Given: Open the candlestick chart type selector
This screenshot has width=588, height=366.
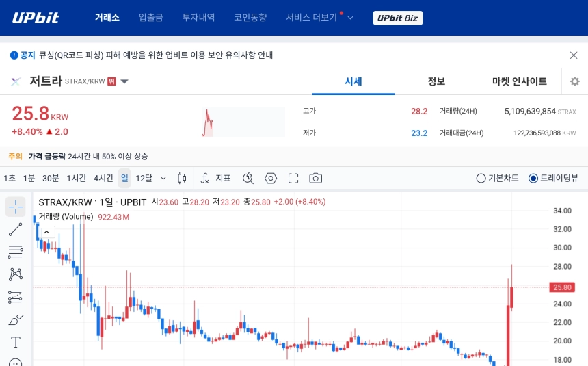Looking at the screenshot, I should (x=182, y=179).
